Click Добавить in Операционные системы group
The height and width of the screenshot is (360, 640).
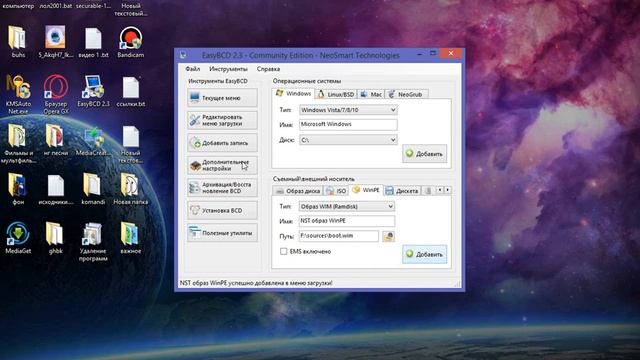tap(424, 154)
